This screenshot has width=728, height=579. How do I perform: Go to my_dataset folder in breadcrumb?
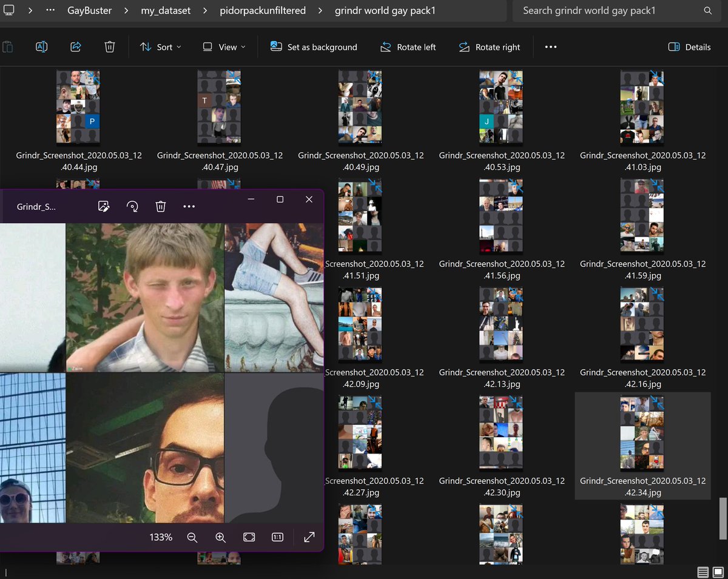[166, 10]
